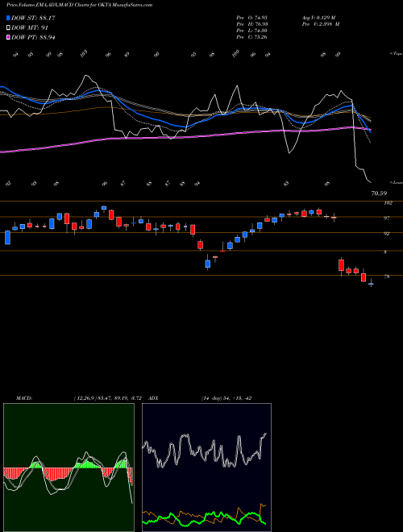Click the last blue candlestick on the price chart
Screen dimensions: 403x532
[x=371, y=284]
